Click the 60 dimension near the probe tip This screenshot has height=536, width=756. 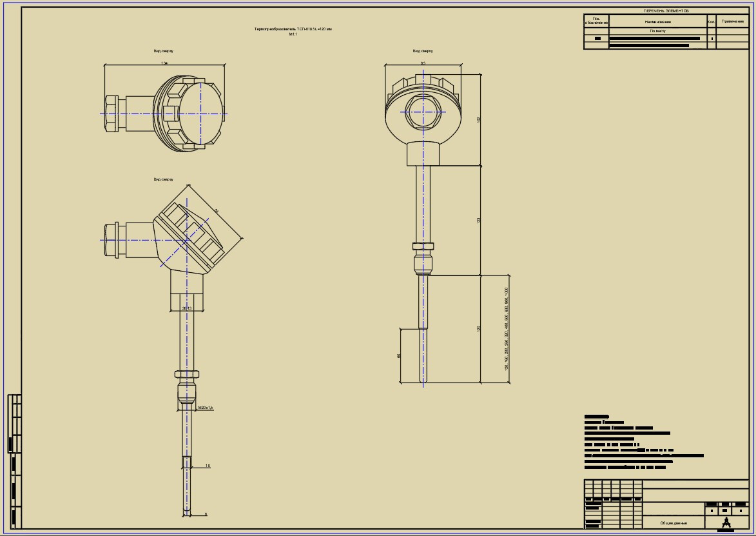pyautogui.click(x=400, y=356)
